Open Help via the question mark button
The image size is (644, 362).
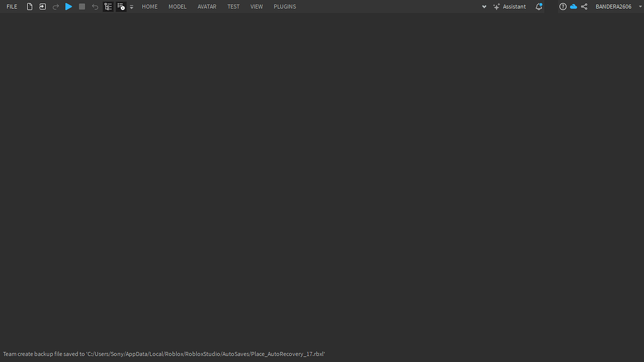562,6
